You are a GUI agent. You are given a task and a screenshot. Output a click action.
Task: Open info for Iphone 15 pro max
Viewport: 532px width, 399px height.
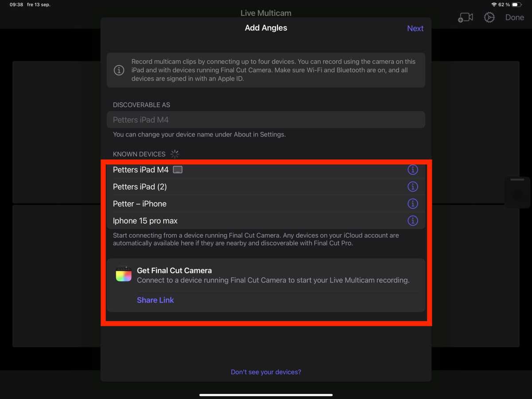point(413,220)
